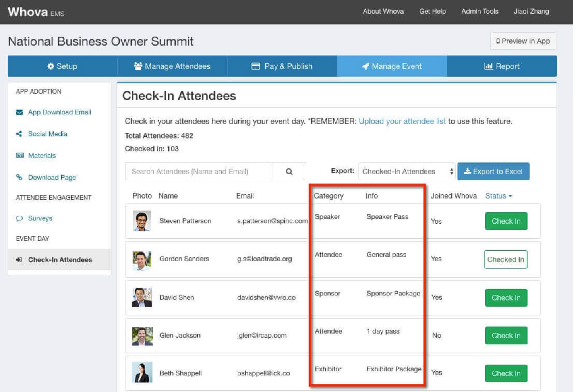Open the Admin Tools menu
This screenshot has height=392, width=588.
click(x=480, y=11)
